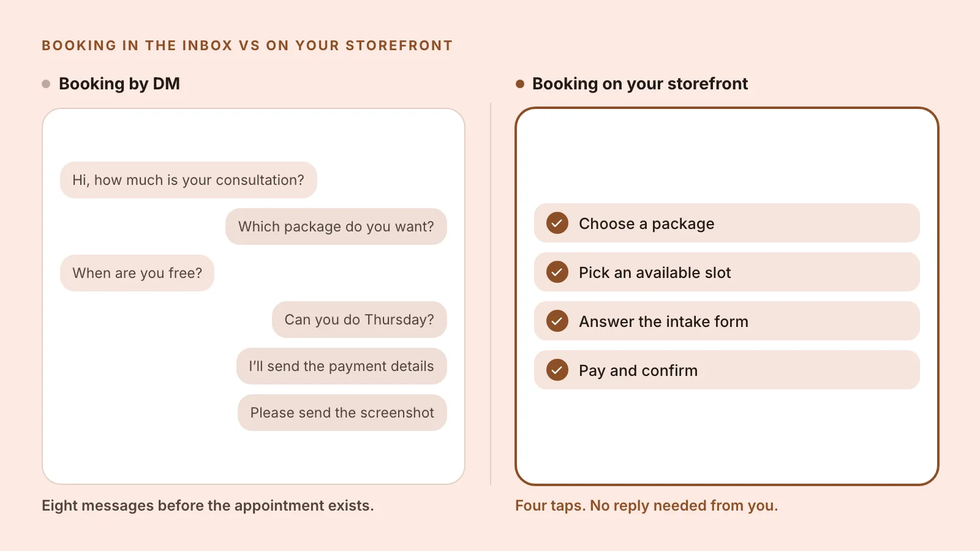Screen dimensions: 980x551
Task: Select the Answer the intake form row
Action: pyautogui.click(x=727, y=321)
